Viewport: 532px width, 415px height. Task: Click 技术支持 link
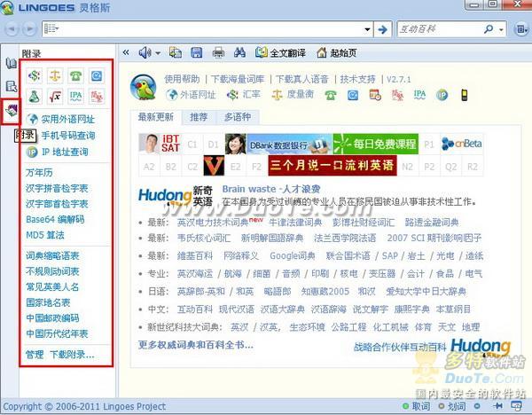coord(357,79)
